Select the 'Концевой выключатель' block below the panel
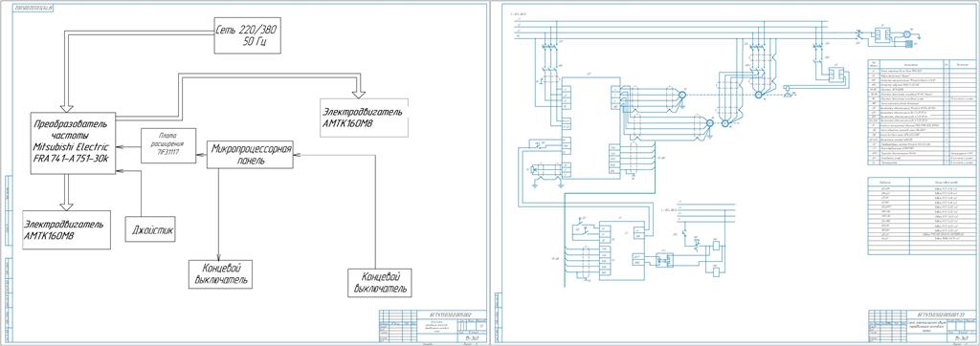The image size is (980, 346). coord(221,274)
